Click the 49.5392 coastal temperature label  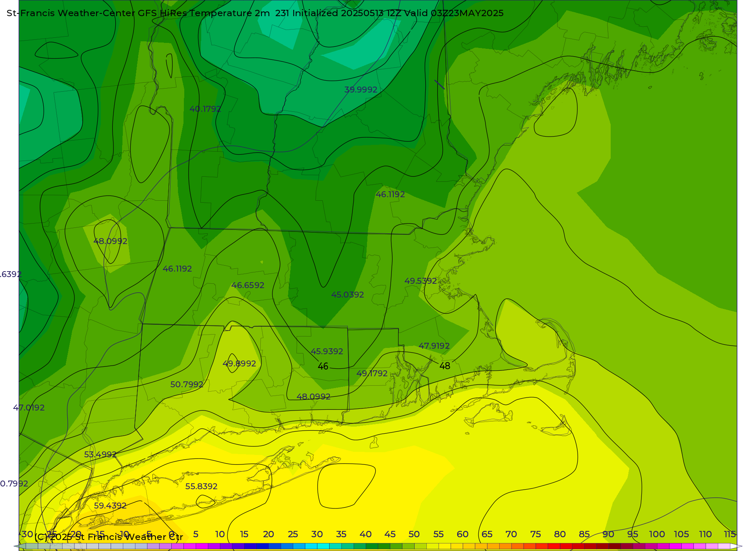(421, 281)
